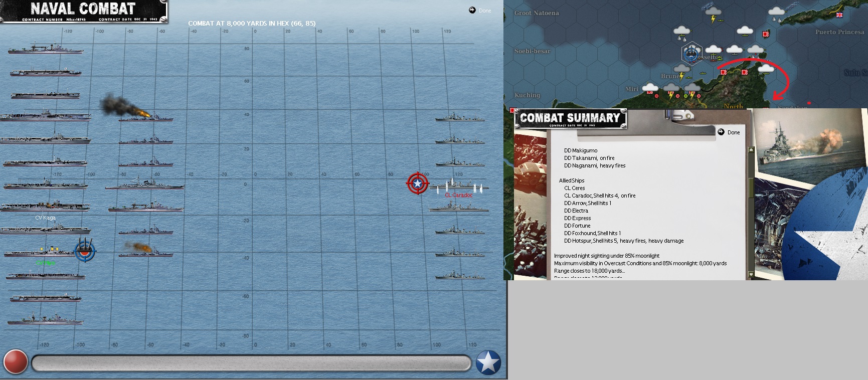Image resolution: width=868 pixels, height=380 pixels.
Task: Select the destroyer with brown smoke fire
Action: point(145,253)
